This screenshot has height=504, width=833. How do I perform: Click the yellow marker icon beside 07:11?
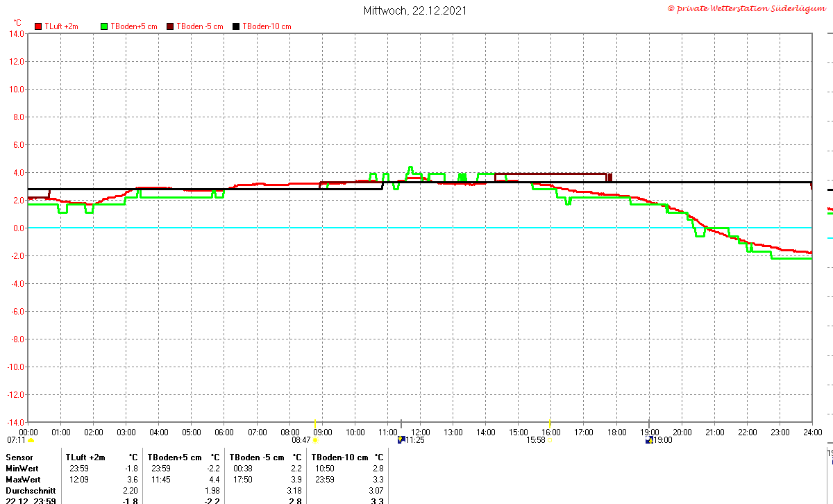(31, 440)
